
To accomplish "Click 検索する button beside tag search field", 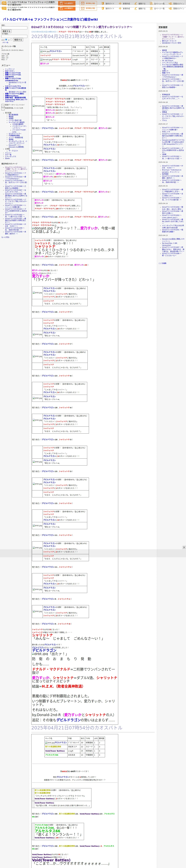I will (x=18, y=40).
